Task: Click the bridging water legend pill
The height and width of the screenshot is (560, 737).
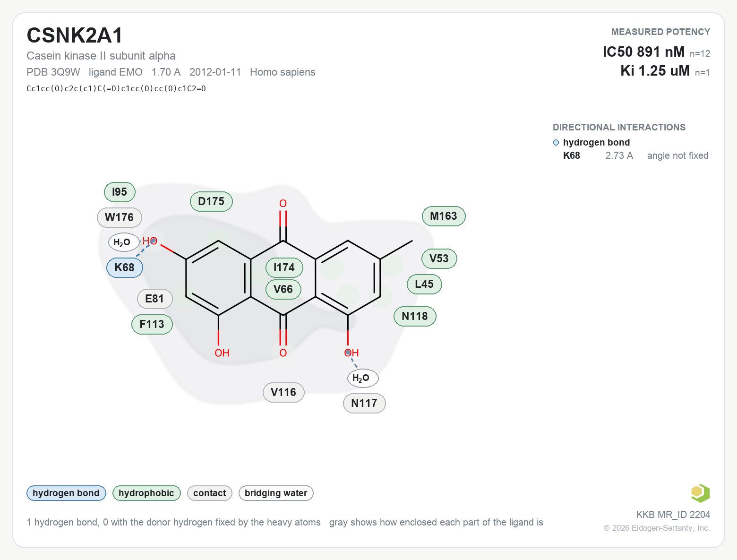Action: tap(276, 493)
